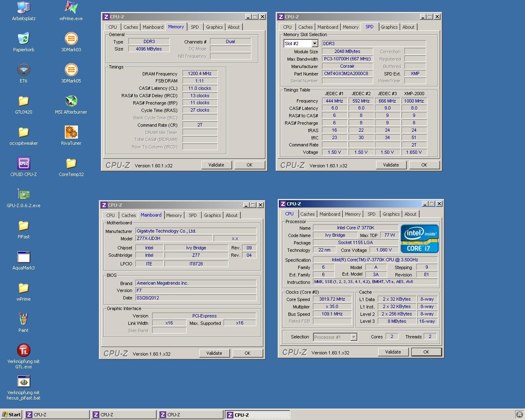Open the Slot #2 memory slot dropdown
Screen dimensions: 525x420
[315, 43]
